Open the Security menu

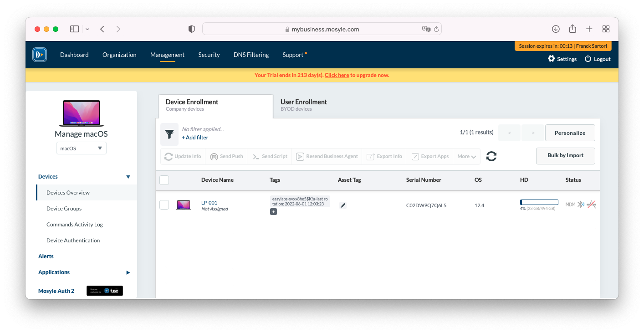(209, 55)
